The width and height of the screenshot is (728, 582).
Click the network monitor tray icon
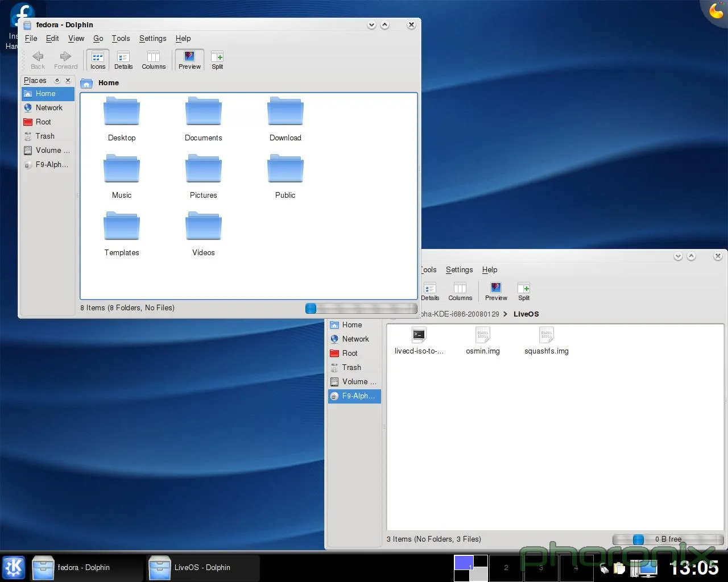644,568
